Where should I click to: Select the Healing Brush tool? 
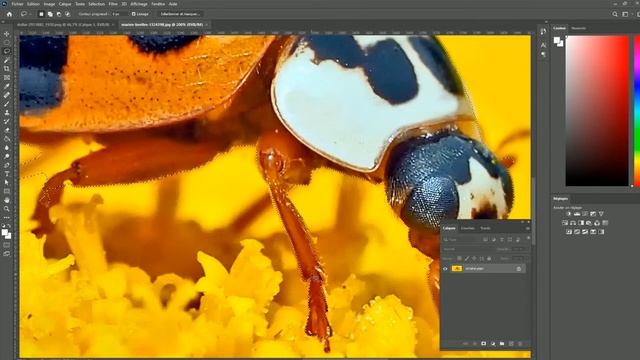tap(7, 95)
